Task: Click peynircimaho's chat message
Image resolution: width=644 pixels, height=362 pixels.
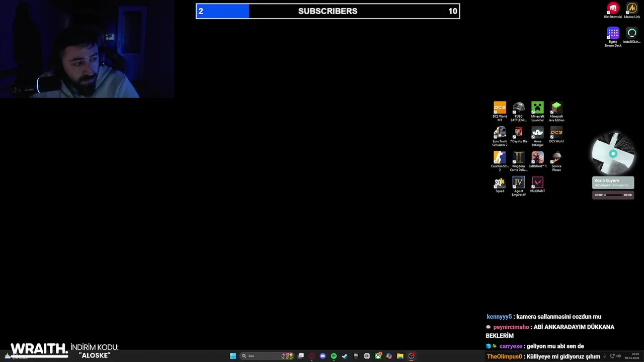Action: (550, 331)
